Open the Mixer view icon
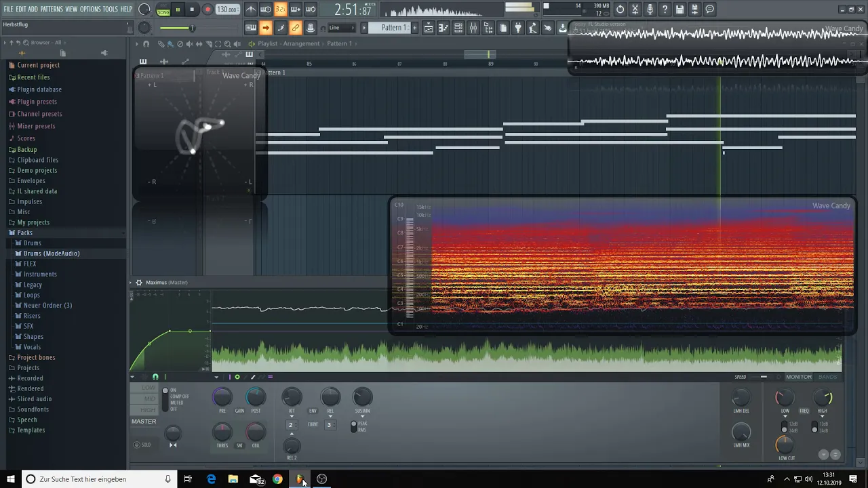 (473, 28)
